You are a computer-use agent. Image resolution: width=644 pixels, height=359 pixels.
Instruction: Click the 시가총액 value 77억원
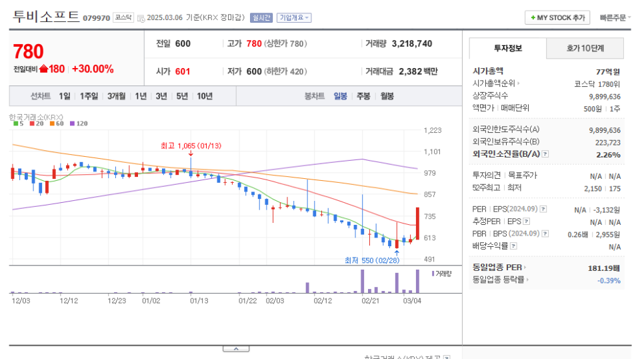coord(608,71)
